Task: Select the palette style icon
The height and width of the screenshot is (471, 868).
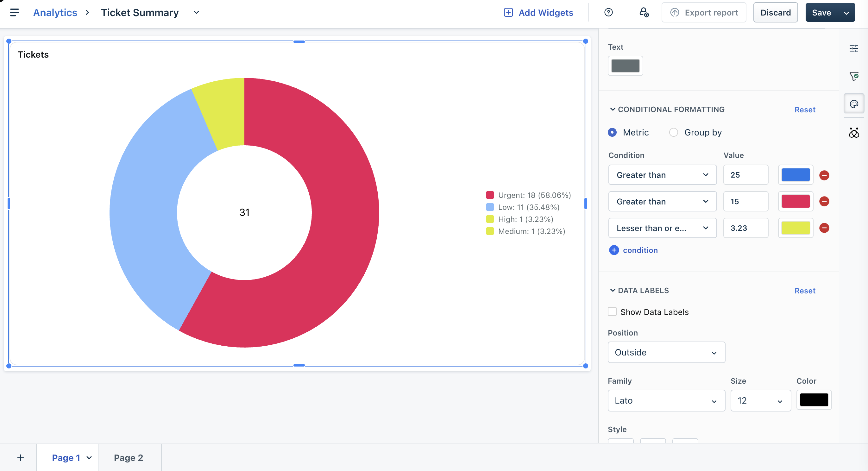Action: pyautogui.click(x=853, y=104)
